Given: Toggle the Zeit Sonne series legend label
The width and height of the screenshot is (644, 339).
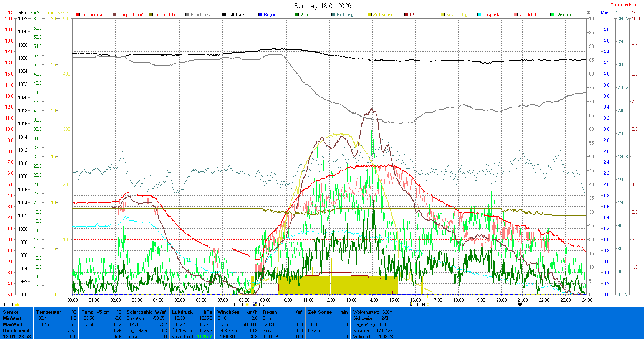Looking at the screenshot, I should pos(383,15).
